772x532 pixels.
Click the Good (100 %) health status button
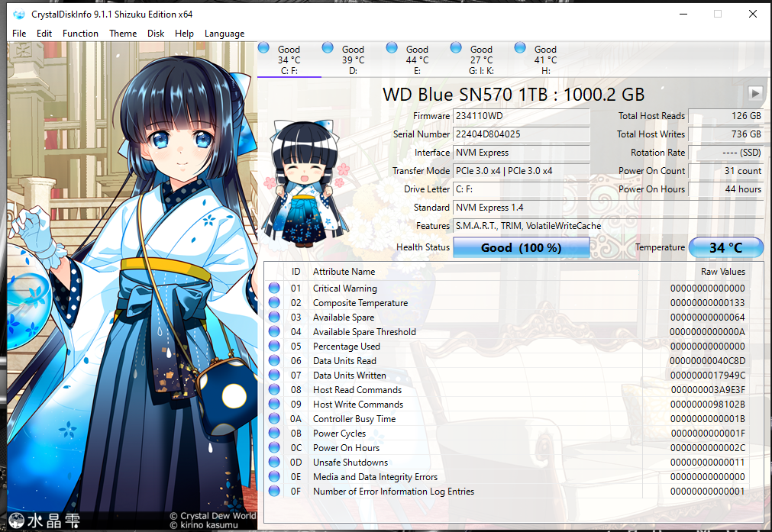[x=521, y=247]
